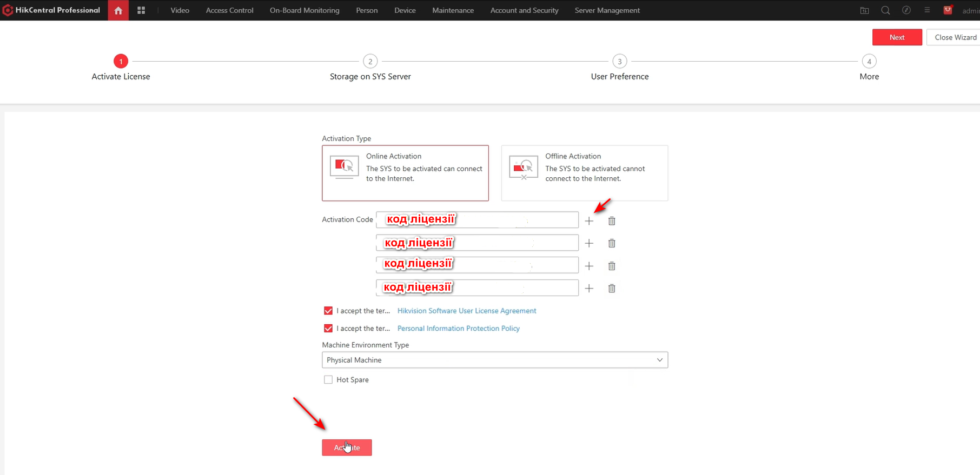Open Hikvision Software User License Agreement link
Viewport: 980px width, 475px height.
pyautogui.click(x=466, y=311)
